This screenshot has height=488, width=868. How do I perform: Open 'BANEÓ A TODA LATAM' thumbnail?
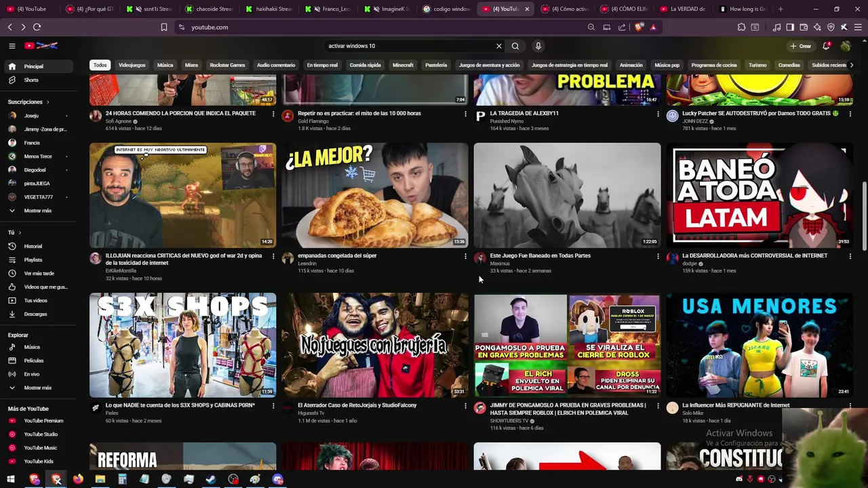(x=759, y=195)
